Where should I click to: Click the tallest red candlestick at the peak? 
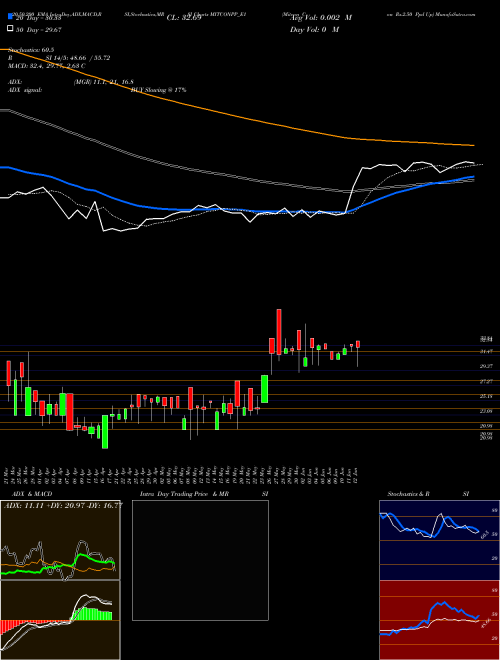point(279,332)
